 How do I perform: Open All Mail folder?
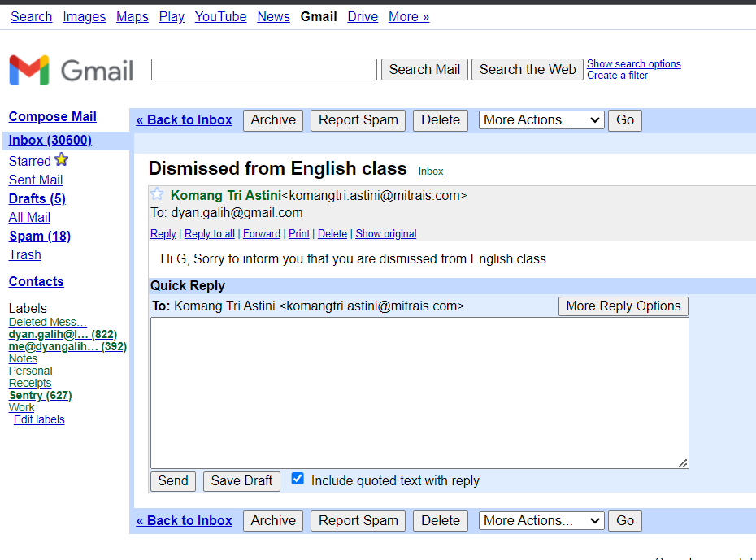[x=29, y=217]
